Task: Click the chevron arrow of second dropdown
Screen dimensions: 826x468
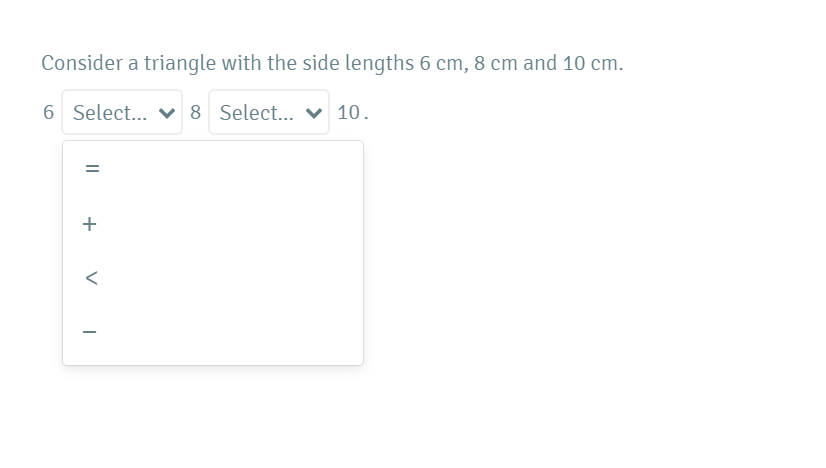Action: point(314,113)
